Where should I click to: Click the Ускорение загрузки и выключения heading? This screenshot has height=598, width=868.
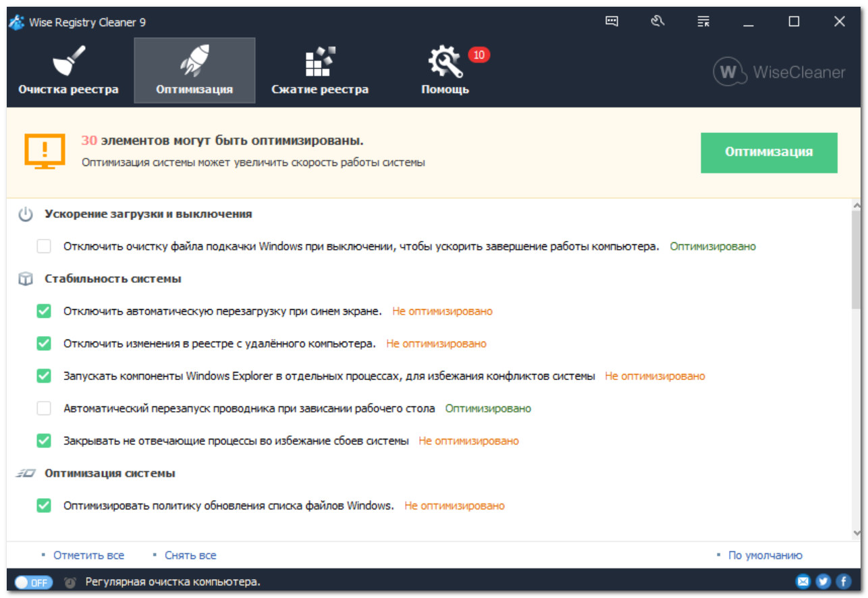tap(148, 214)
